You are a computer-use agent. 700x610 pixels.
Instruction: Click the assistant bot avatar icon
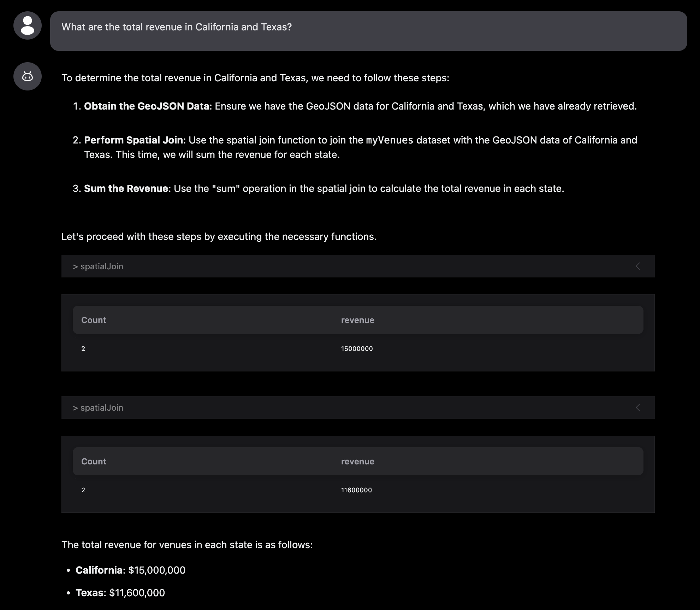[28, 76]
